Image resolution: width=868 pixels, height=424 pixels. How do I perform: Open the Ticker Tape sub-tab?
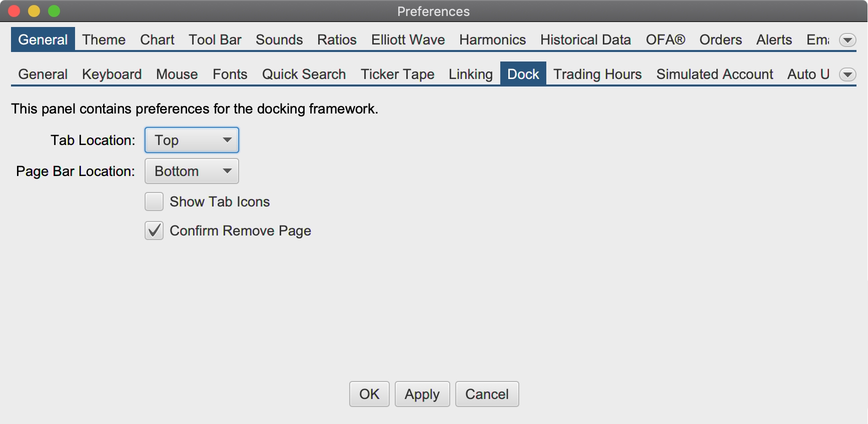click(x=397, y=74)
